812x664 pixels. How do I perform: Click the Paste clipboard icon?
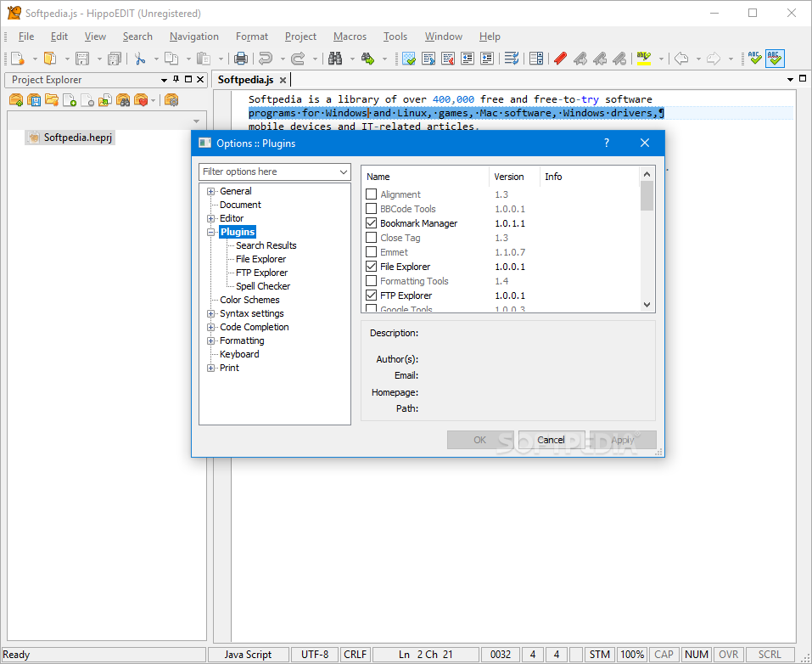pyautogui.click(x=204, y=58)
